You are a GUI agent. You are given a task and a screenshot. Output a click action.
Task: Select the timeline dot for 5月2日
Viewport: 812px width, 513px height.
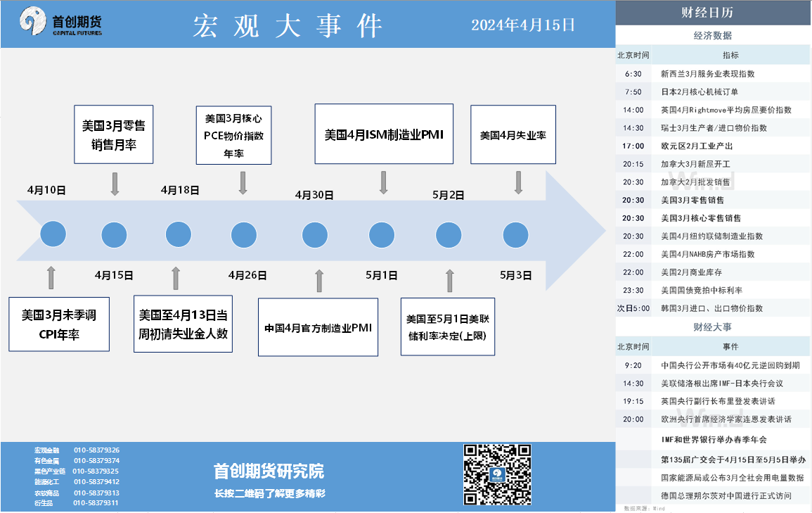point(449,235)
